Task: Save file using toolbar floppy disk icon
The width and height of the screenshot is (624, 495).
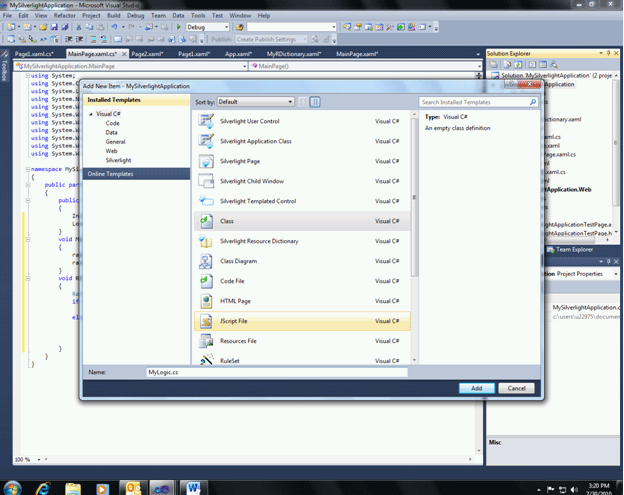Action: tap(54, 27)
